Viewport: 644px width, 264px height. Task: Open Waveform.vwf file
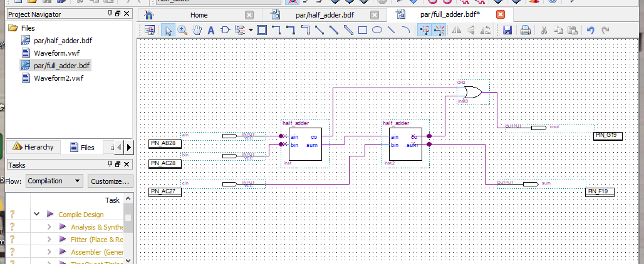(56, 53)
